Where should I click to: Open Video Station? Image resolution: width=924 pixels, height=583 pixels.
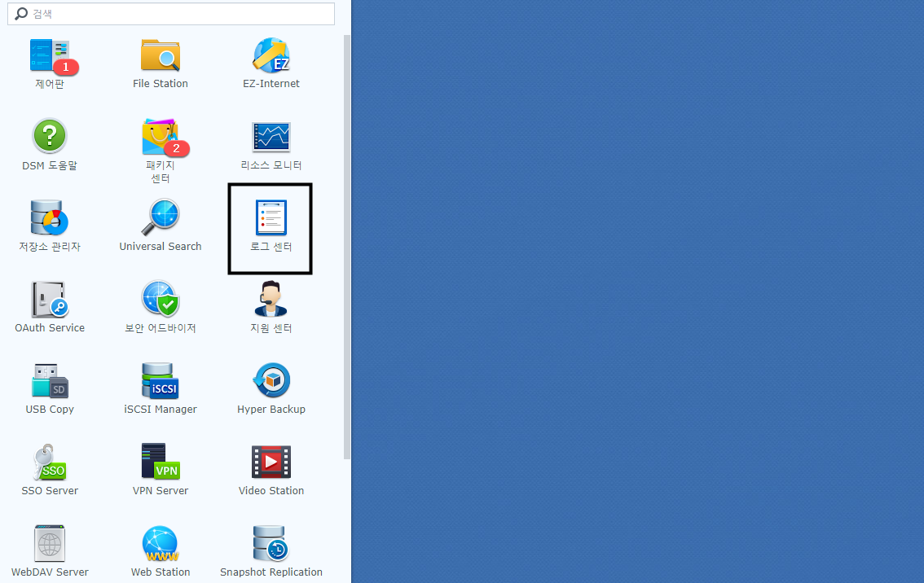click(271, 462)
